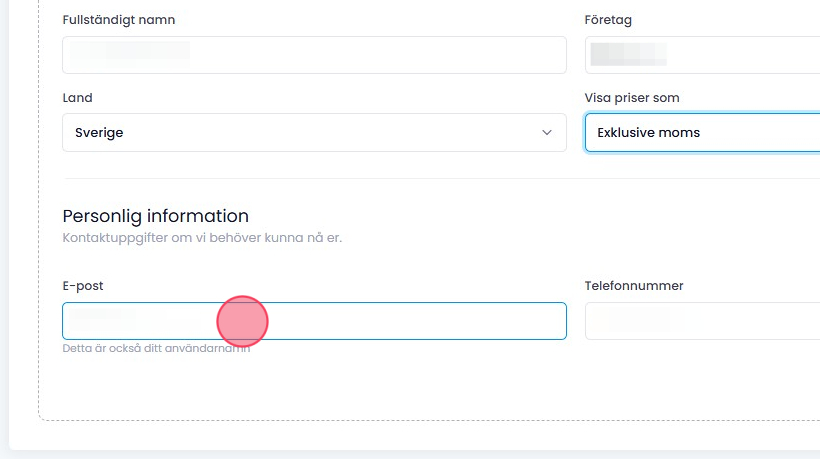Screen dimensions: 820x459
Task: Click the E-post label text
Action: coord(83,286)
